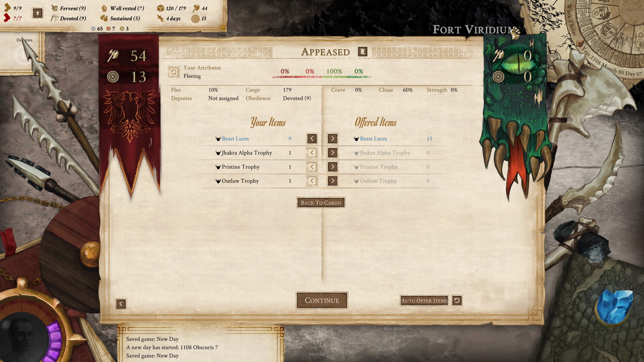
Task: Click the silver coin icon showing 65
Action: click(x=93, y=29)
